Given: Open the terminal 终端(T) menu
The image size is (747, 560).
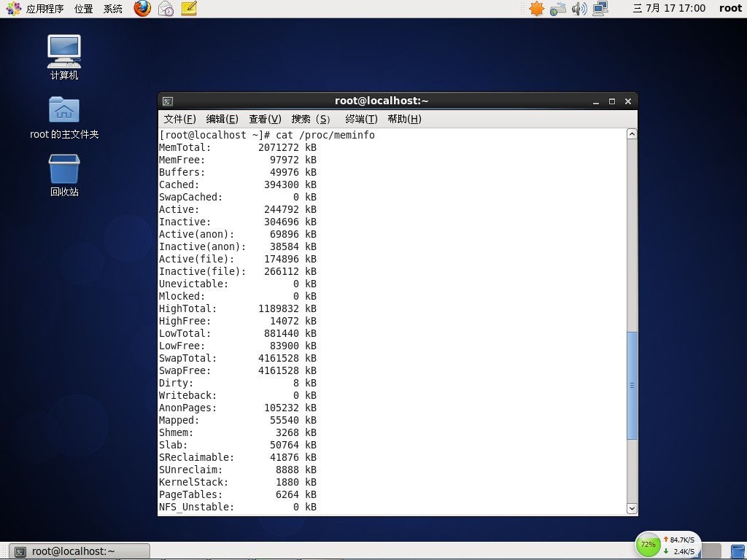Looking at the screenshot, I should 361,119.
